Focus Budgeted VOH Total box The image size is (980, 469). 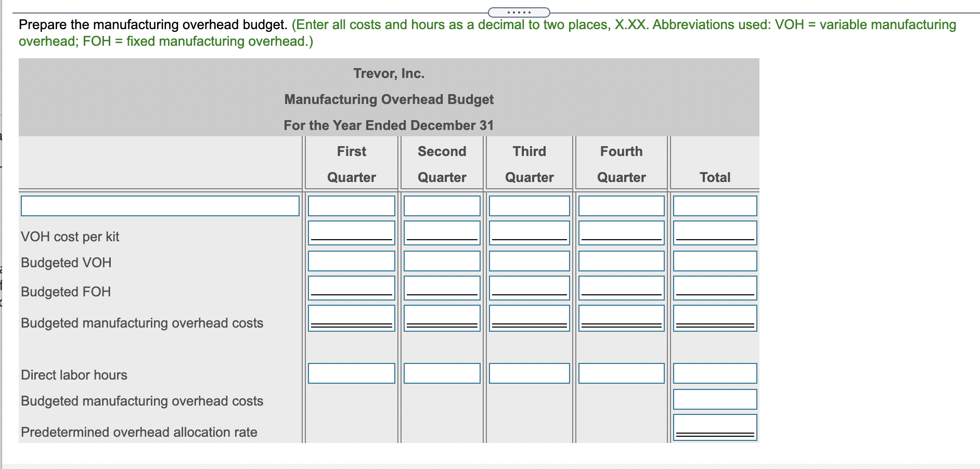click(715, 261)
